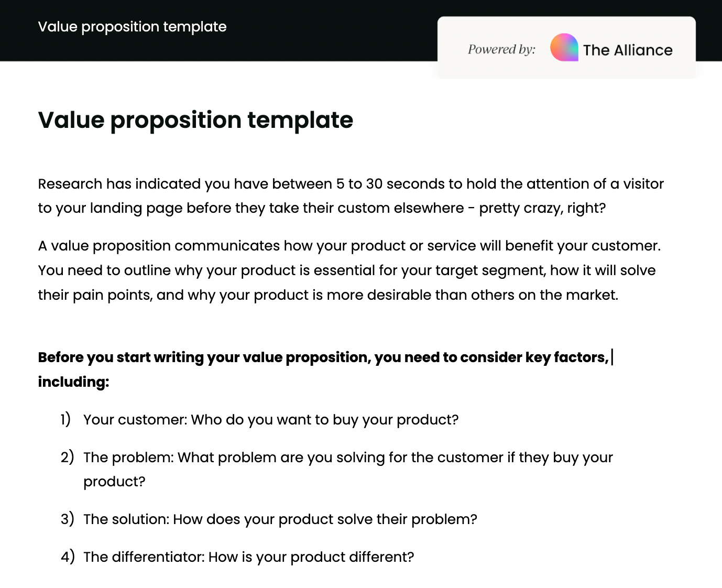Viewport: 722px width, 588px height.
Task: Click the bold line starting "Before you start writing"
Action: [323, 357]
